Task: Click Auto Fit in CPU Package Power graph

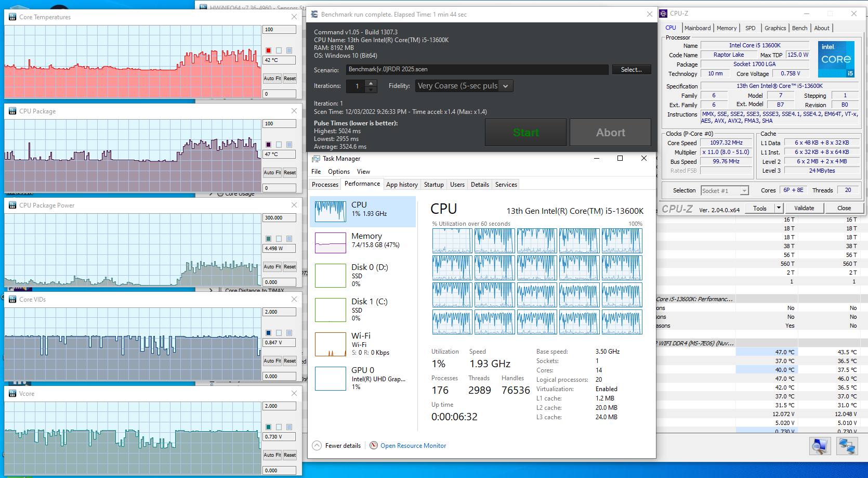Action: coord(272,267)
